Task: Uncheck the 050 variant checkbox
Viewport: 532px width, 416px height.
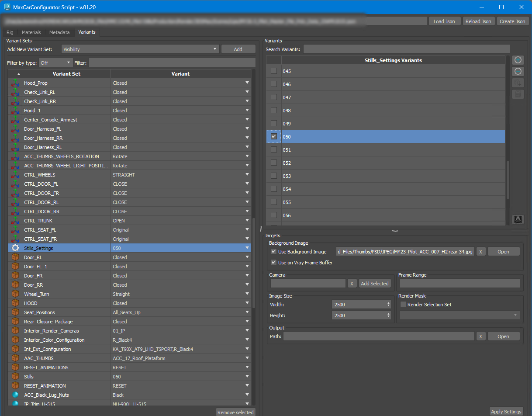Action: (x=274, y=136)
